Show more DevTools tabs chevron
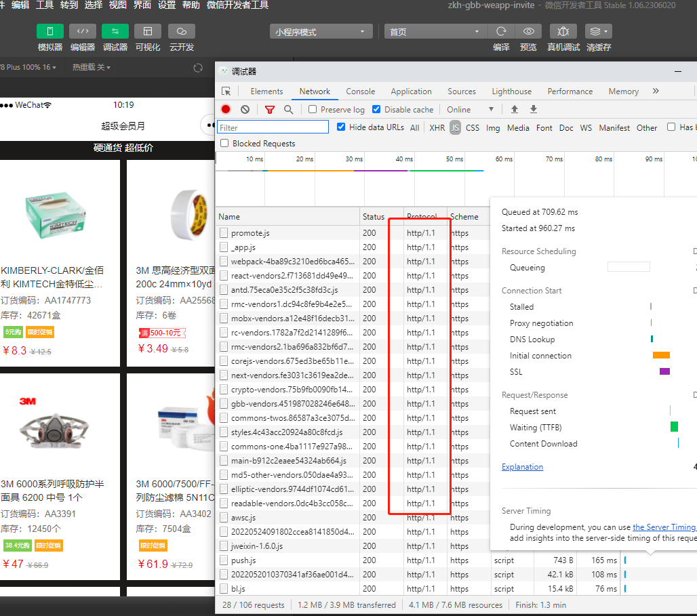This screenshot has height=616, width=697. click(x=656, y=91)
